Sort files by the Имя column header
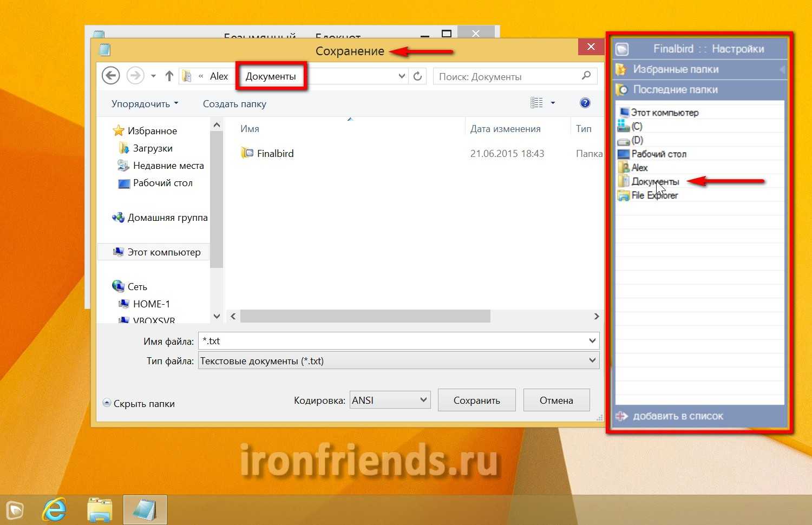The width and height of the screenshot is (812, 525). (x=250, y=129)
